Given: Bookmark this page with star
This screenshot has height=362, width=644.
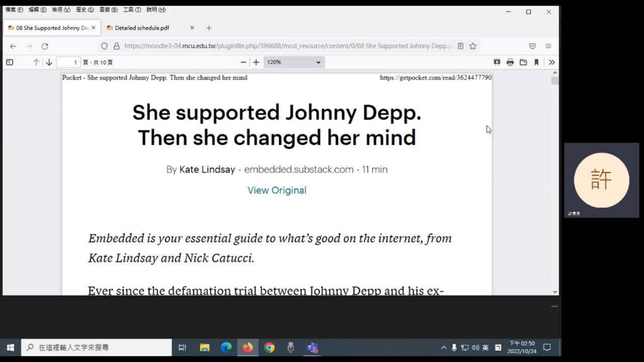Looking at the screenshot, I should click(473, 46).
